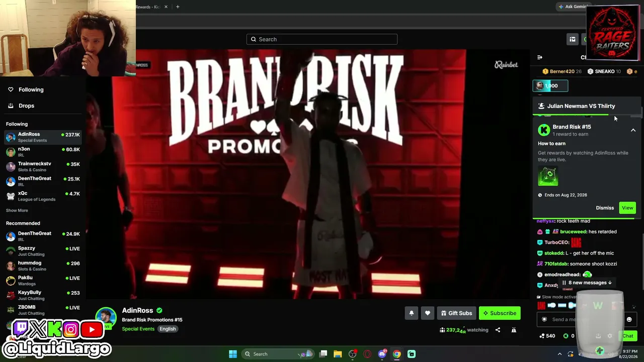Open 710fatdab's chat username
This screenshot has height=362, width=644.
click(556, 264)
